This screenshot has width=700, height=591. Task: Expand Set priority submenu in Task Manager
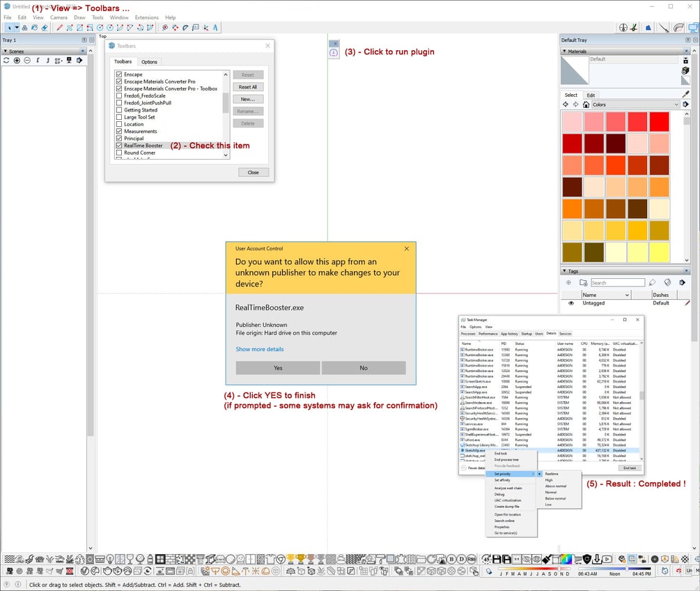pos(511,474)
